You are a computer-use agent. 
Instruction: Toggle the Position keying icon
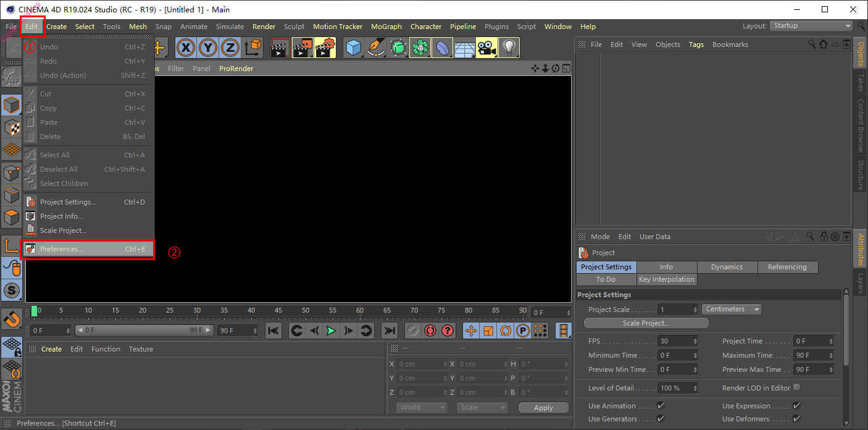click(471, 331)
